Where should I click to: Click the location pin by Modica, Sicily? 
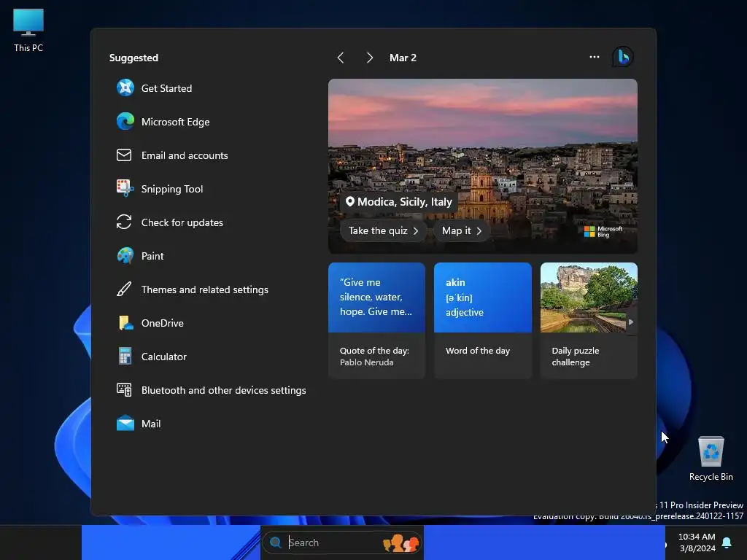pyautogui.click(x=349, y=201)
